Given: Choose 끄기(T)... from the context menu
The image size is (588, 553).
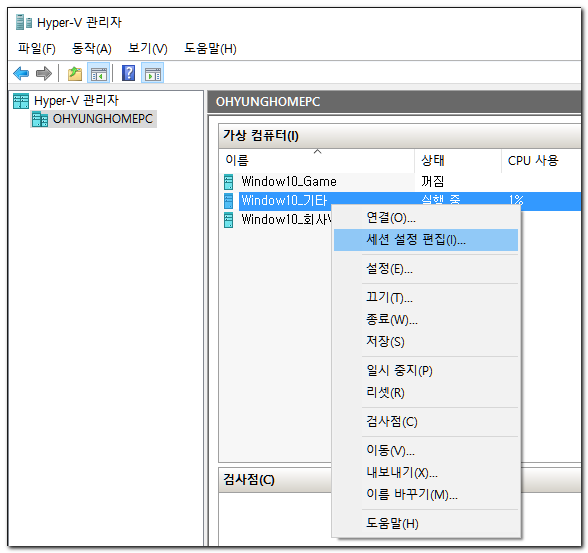Looking at the screenshot, I should coord(426,298).
